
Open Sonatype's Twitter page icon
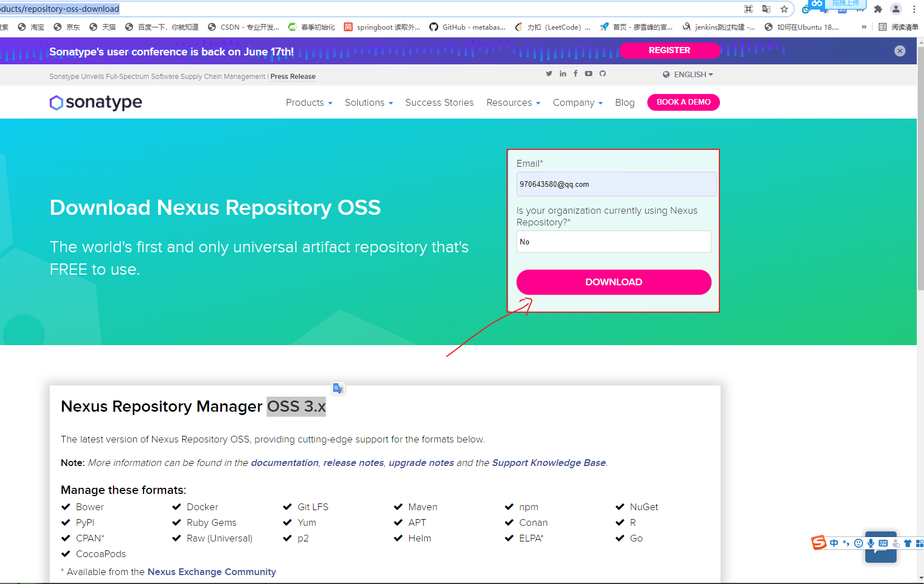pyautogui.click(x=549, y=73)
